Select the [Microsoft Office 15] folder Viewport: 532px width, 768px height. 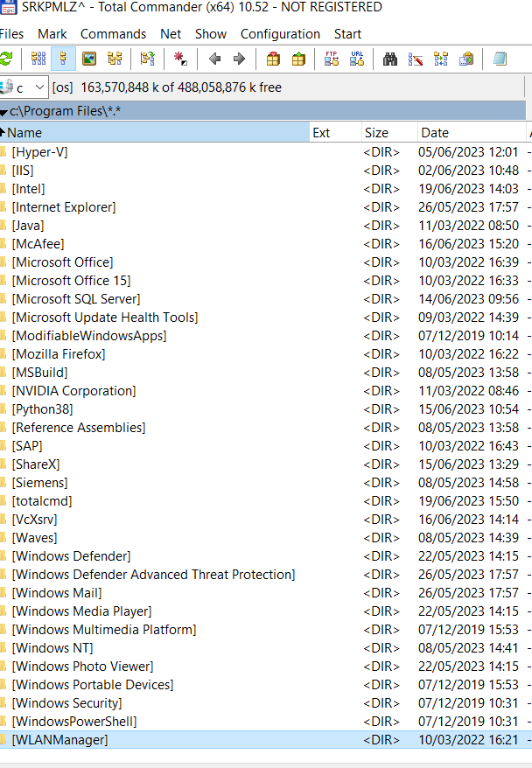pyautogui.click(x=71, y=281)
